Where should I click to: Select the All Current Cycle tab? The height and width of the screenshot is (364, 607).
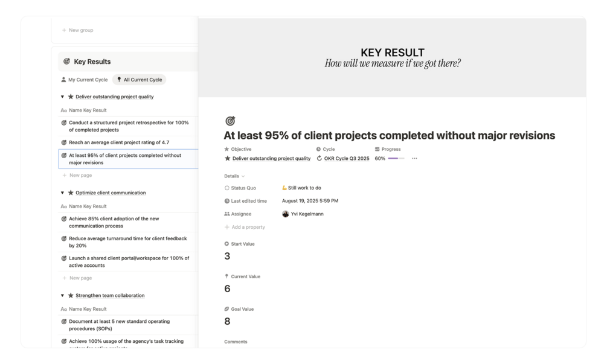tap(140, 80)
